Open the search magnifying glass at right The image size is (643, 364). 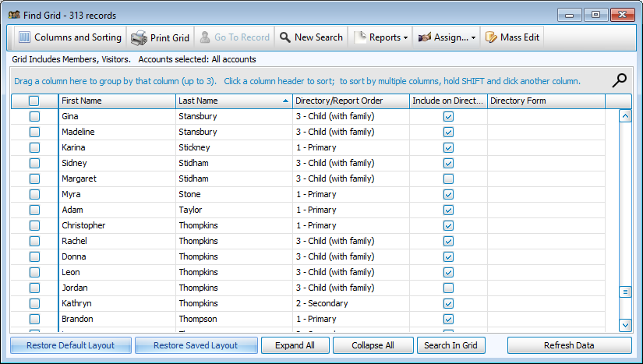click(620, 80)
